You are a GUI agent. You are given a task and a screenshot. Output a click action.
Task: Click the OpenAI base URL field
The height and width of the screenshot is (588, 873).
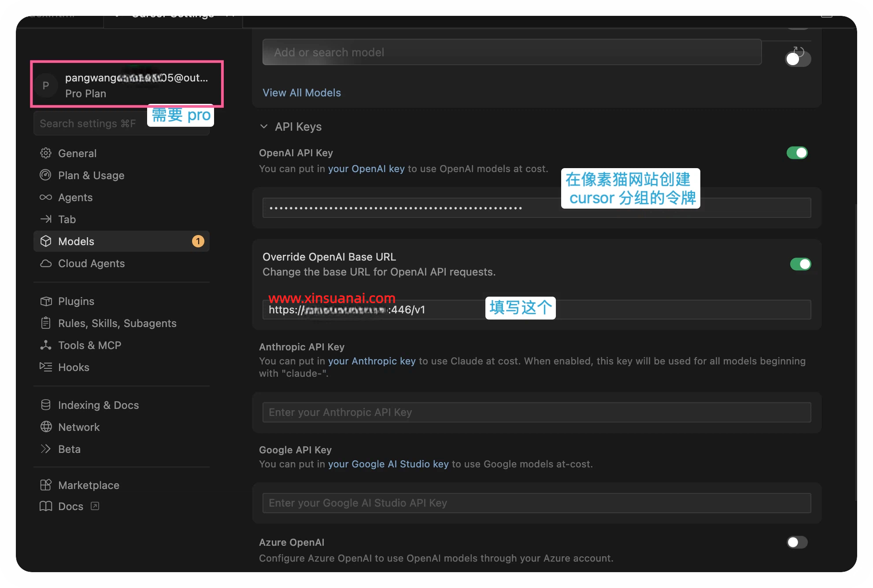coord(536,310)
